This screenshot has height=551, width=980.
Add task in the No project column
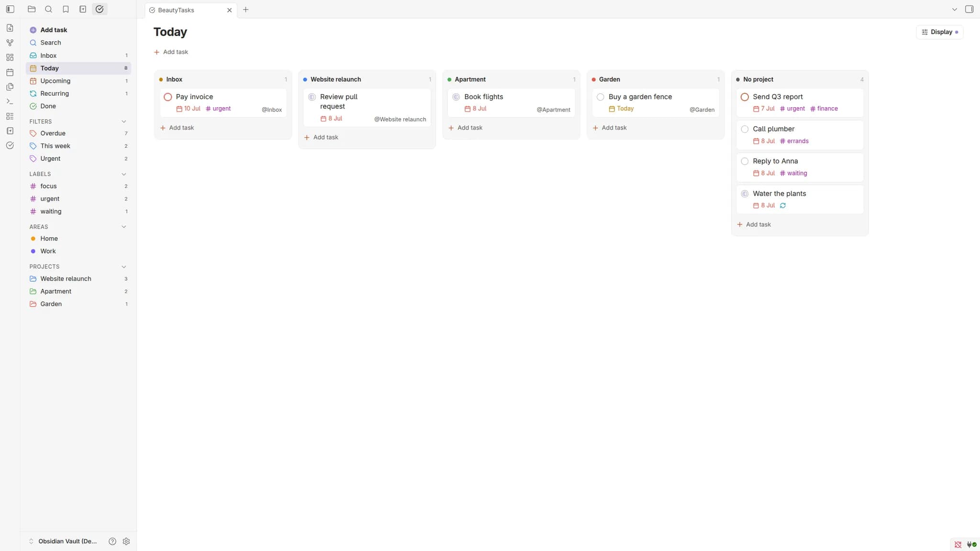click(x=754, y=225)
